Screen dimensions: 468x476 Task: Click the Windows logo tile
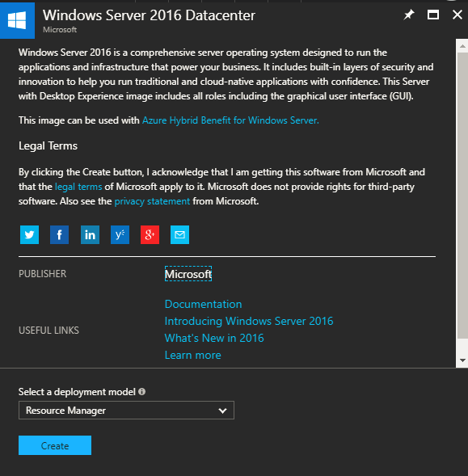(x=17, y=20)
